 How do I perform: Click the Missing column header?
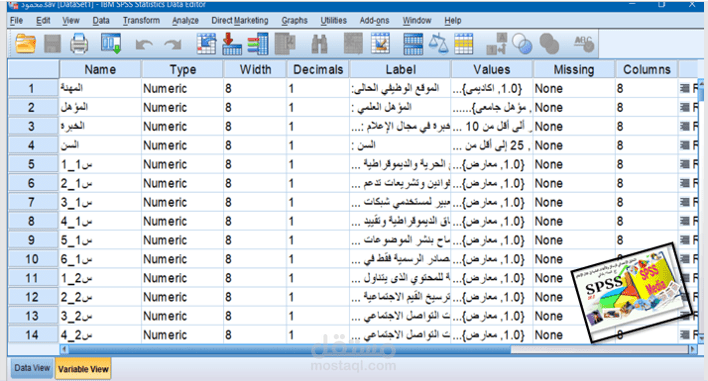(x=574, y=70)
